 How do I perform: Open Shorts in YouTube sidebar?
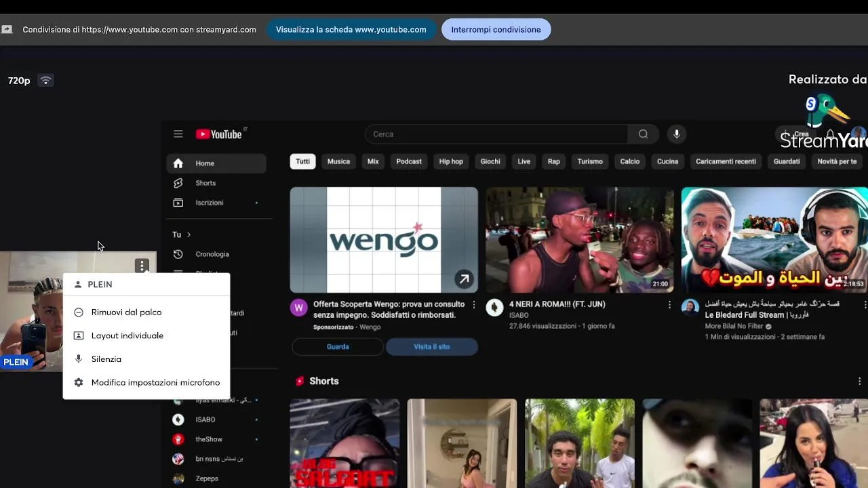[216, 183]
